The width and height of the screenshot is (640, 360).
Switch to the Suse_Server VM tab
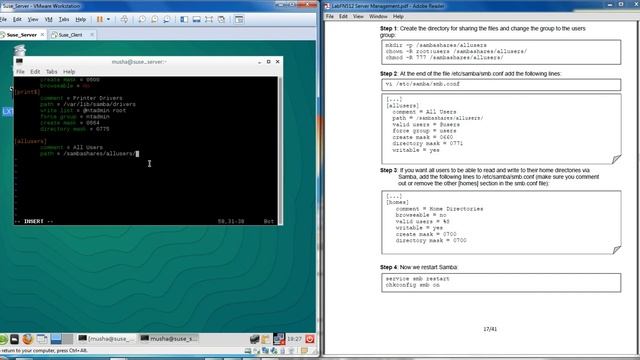[x=22, y=35]
